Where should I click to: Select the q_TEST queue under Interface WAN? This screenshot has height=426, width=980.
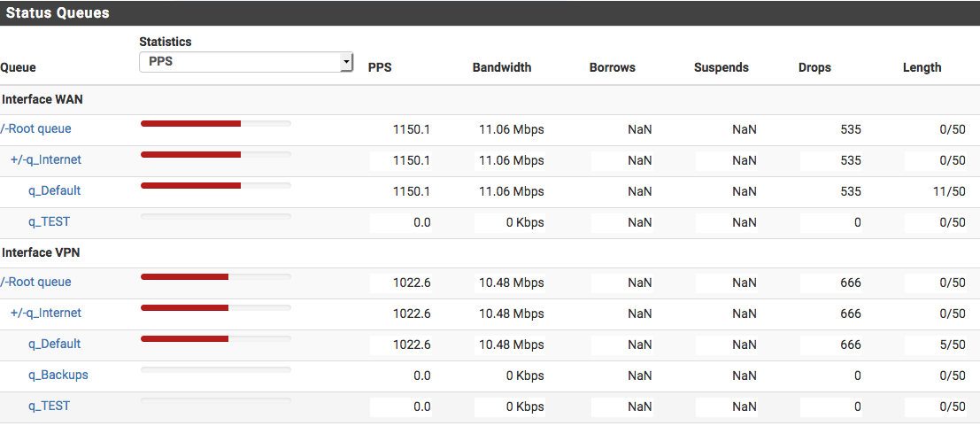point(49,222)
